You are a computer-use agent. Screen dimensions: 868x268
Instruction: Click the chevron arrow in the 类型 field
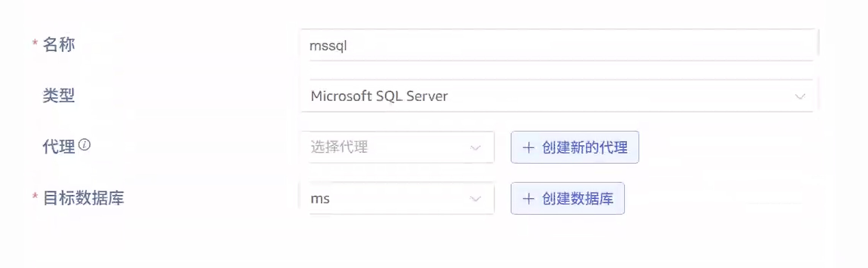point(800,96)
